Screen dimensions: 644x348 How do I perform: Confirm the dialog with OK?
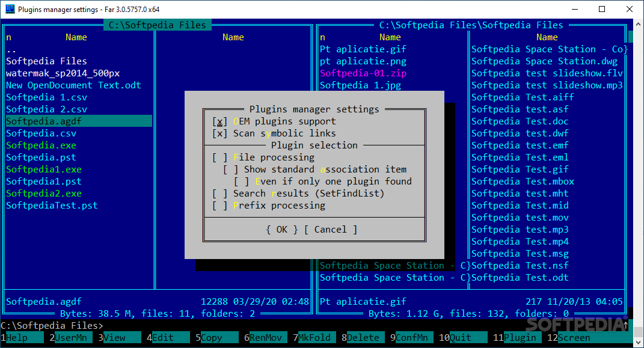coord(282,230)
